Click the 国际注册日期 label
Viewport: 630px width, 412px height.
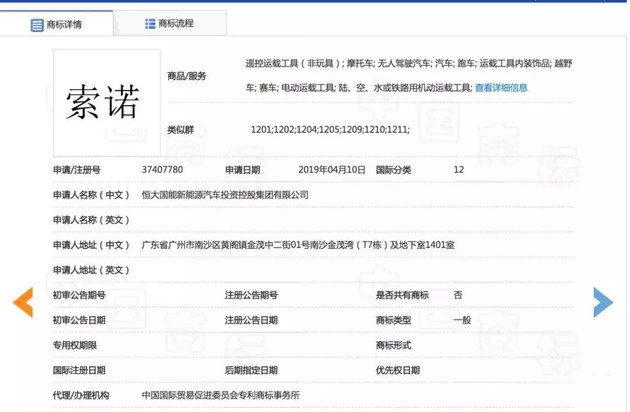pos(79,370)
